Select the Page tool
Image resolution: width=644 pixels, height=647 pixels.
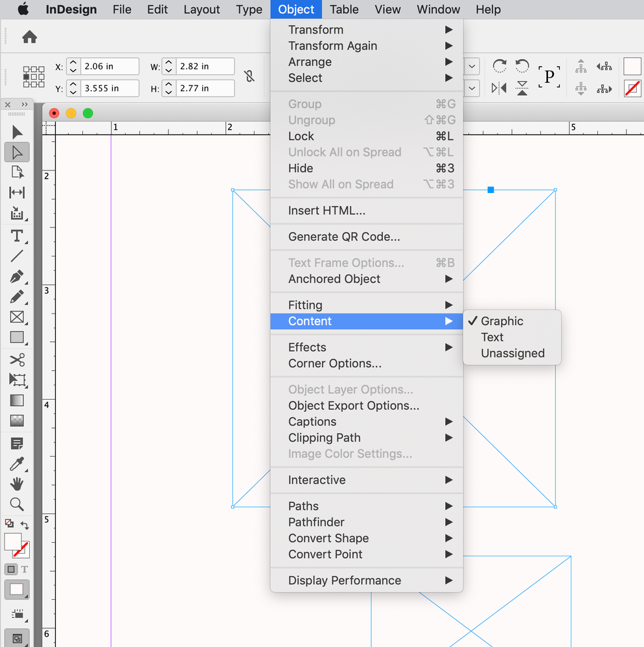pyautogui.click(x=17, y=172)
